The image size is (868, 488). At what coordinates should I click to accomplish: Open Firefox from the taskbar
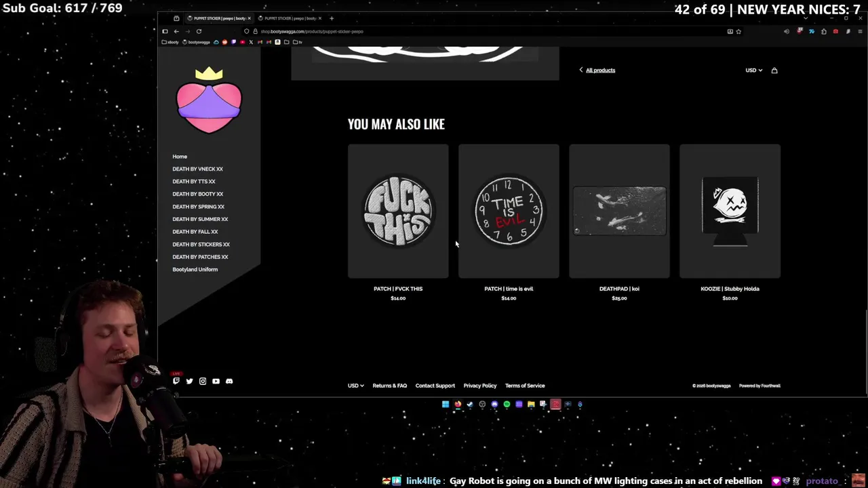pyautogui.click(x=458, y=404)
